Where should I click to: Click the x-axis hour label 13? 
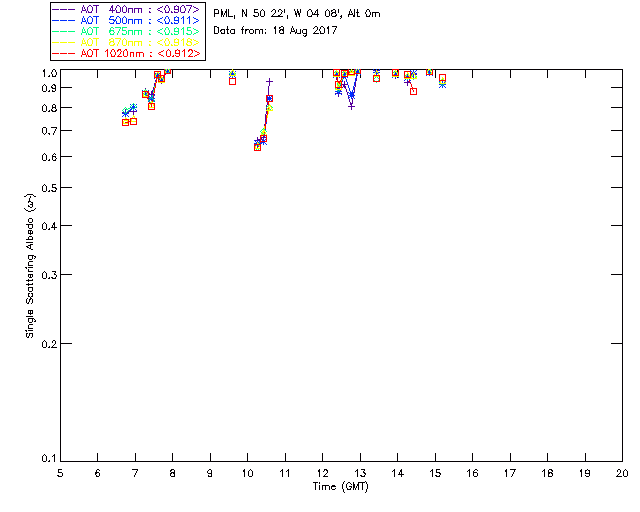pyautogui.click(x=360, y=473)
